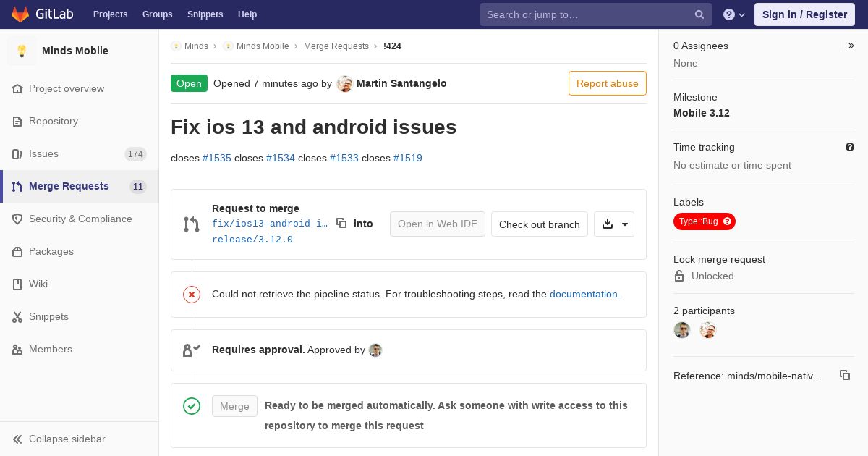868x456 pixels.
Task: Open the download patches dropdown
Action: (x=614, y=224)
